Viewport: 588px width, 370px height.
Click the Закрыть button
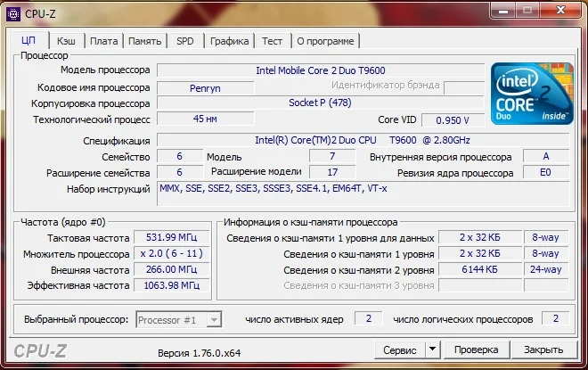point(543,350)
